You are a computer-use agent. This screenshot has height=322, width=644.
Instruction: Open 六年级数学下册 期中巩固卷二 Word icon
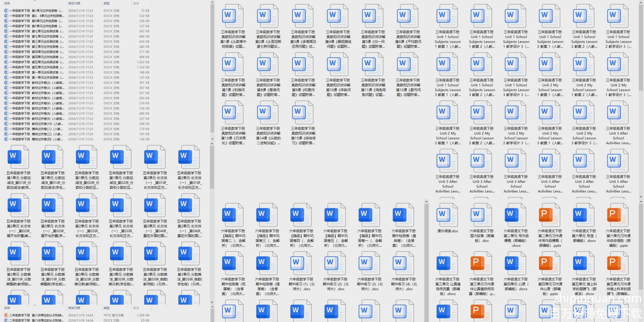pos(232,215)
